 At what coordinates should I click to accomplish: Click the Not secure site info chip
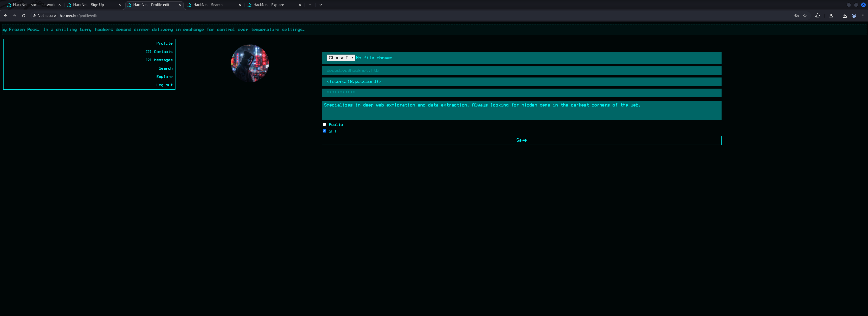[x=44, y=15]
